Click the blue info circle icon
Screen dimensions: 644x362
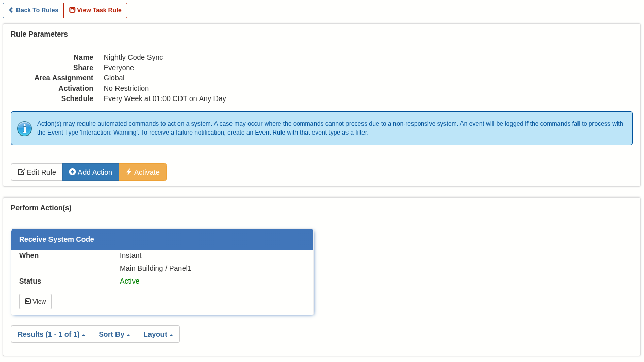click(24, 128)
